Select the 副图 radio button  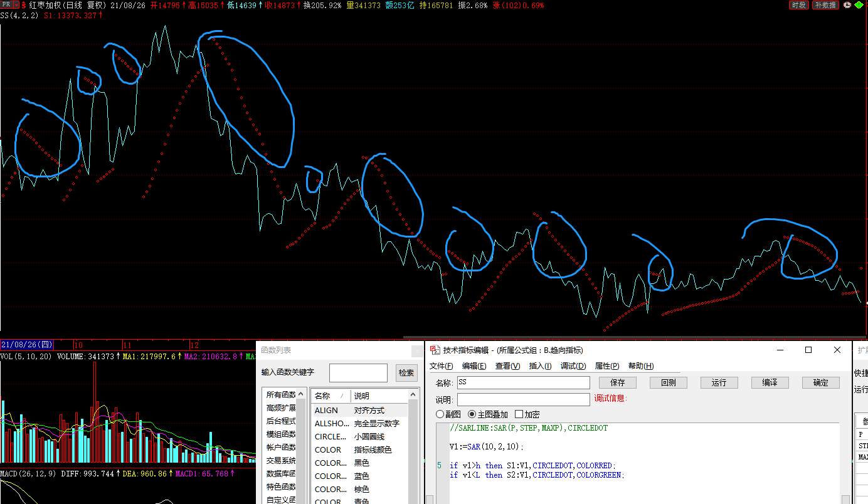point(448,414)
